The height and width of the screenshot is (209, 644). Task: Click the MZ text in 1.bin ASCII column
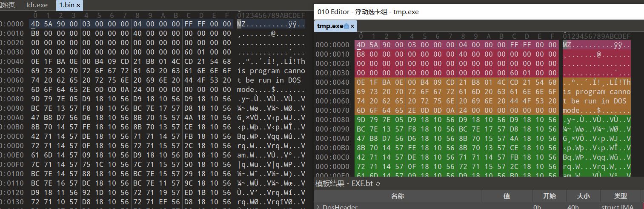point(241,24)
